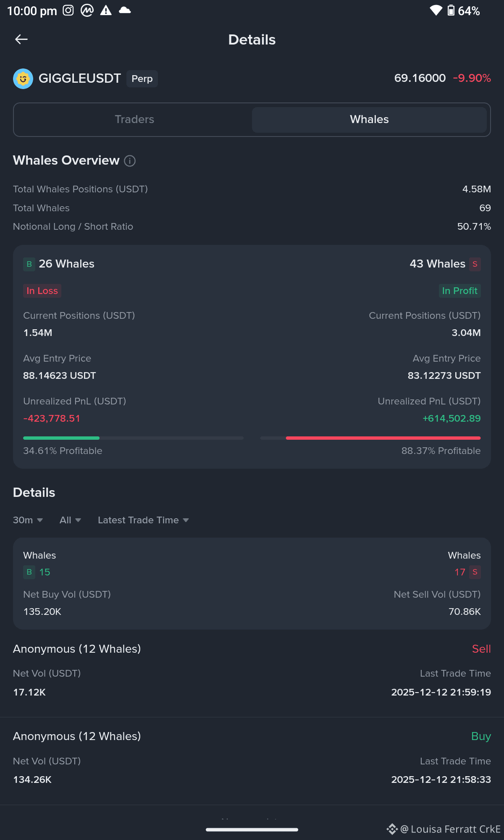Tap the warning triangle status icon

point(106,10)
